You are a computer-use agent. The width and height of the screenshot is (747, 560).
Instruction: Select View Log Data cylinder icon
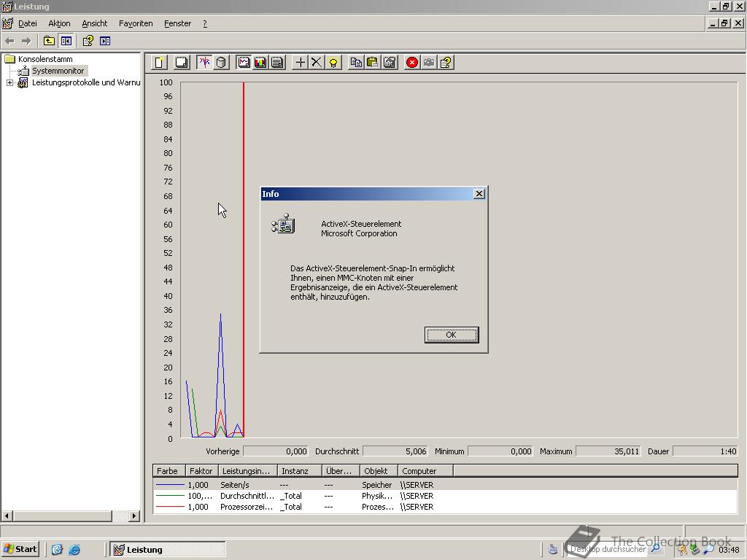coord(220,63)
